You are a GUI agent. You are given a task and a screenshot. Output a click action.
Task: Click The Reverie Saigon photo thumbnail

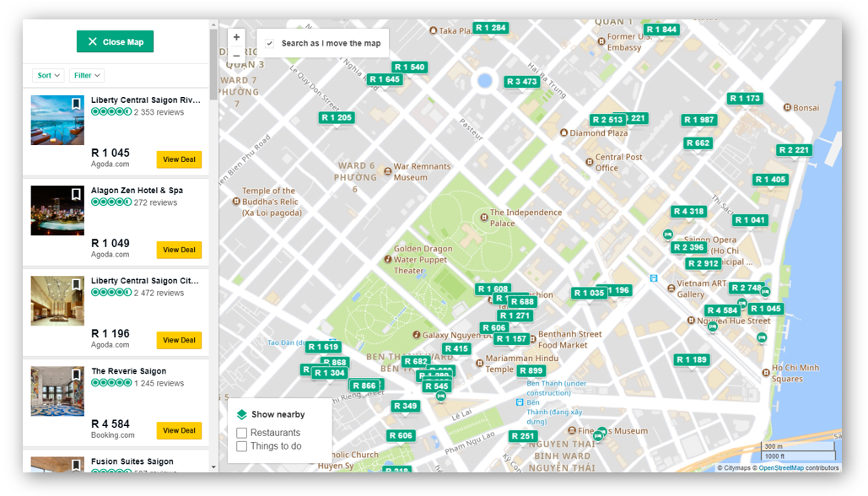click(57, 391)
